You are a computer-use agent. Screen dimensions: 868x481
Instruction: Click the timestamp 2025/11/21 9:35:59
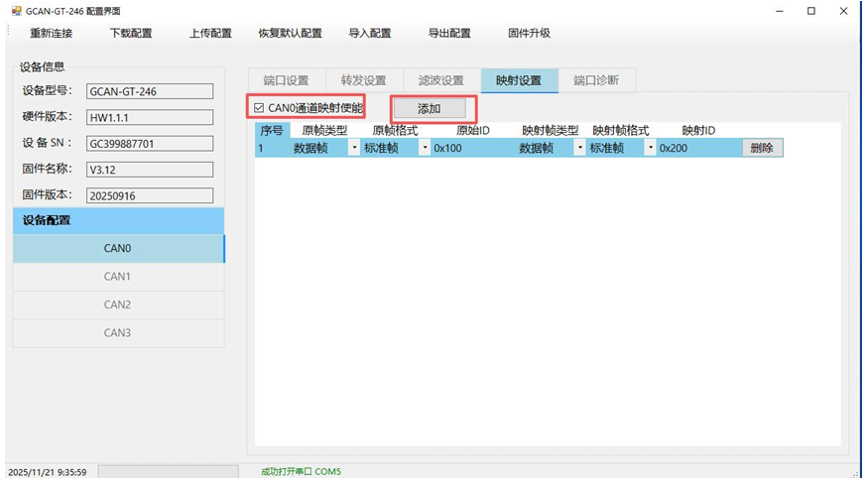(47, 472)
